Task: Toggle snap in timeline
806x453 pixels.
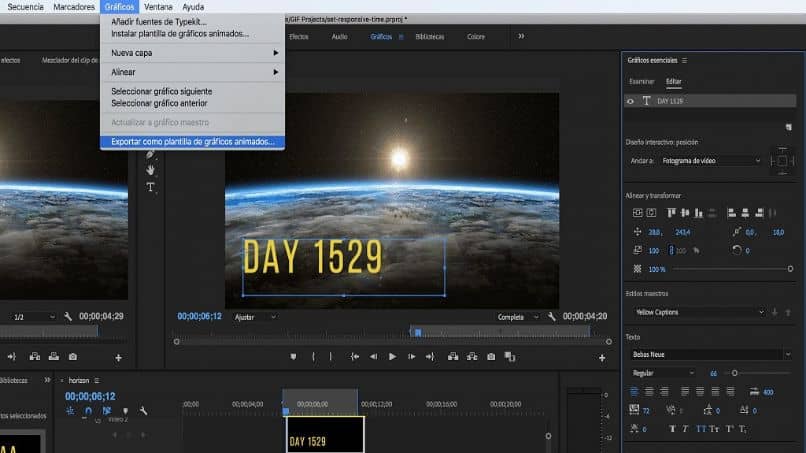Action: (x=88, y=411)
